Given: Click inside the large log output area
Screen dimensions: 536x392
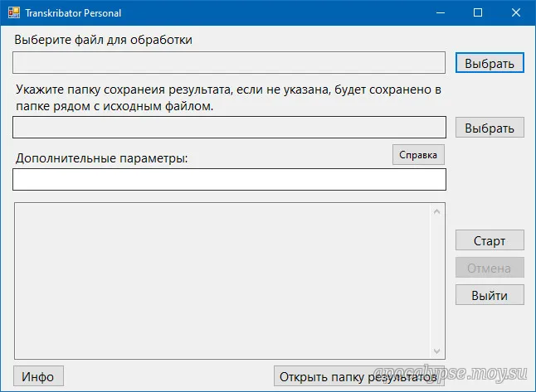Looking at the screenshot, I should click(x=221, y=282).
